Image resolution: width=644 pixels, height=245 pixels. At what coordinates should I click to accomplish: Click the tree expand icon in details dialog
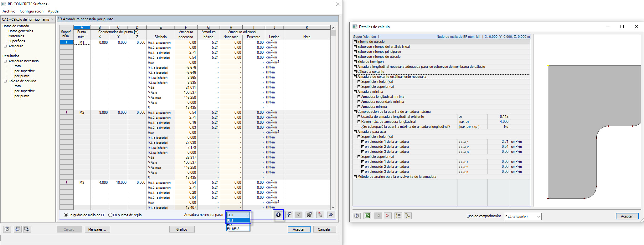(408, 216)
